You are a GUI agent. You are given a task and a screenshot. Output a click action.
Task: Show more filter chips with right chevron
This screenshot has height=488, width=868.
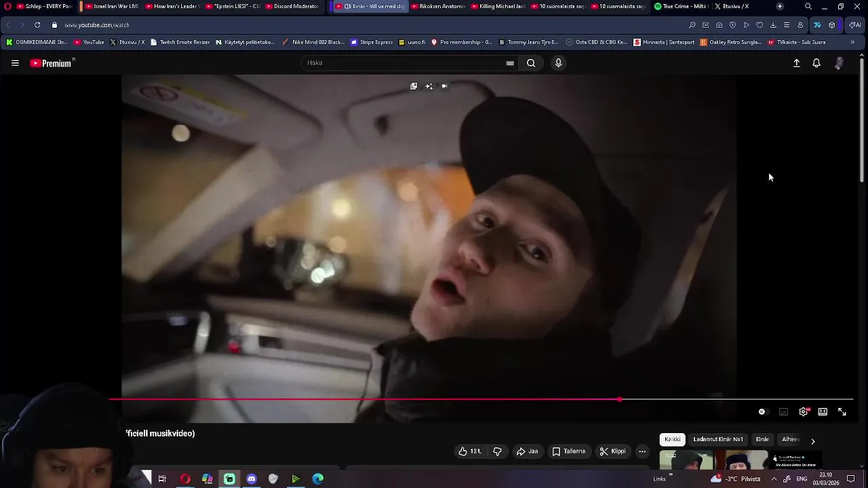[812, 441]
